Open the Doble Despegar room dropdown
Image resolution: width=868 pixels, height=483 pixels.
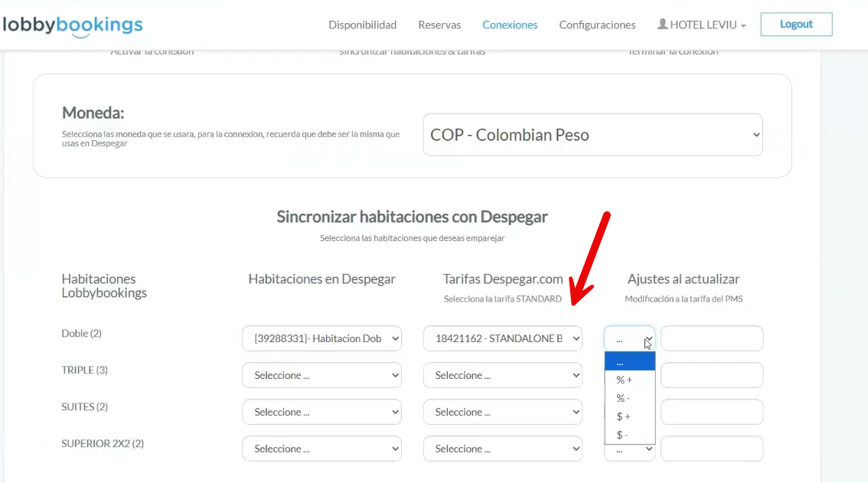tap(321, 338)
